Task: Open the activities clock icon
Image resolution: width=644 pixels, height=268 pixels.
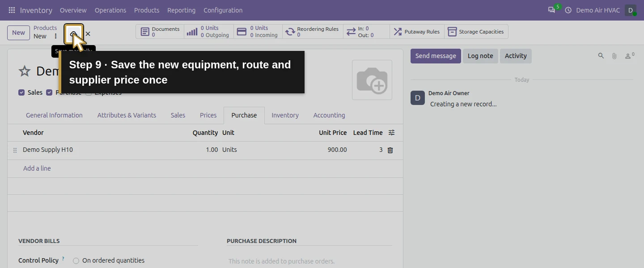Action: [x=568, y=10]
